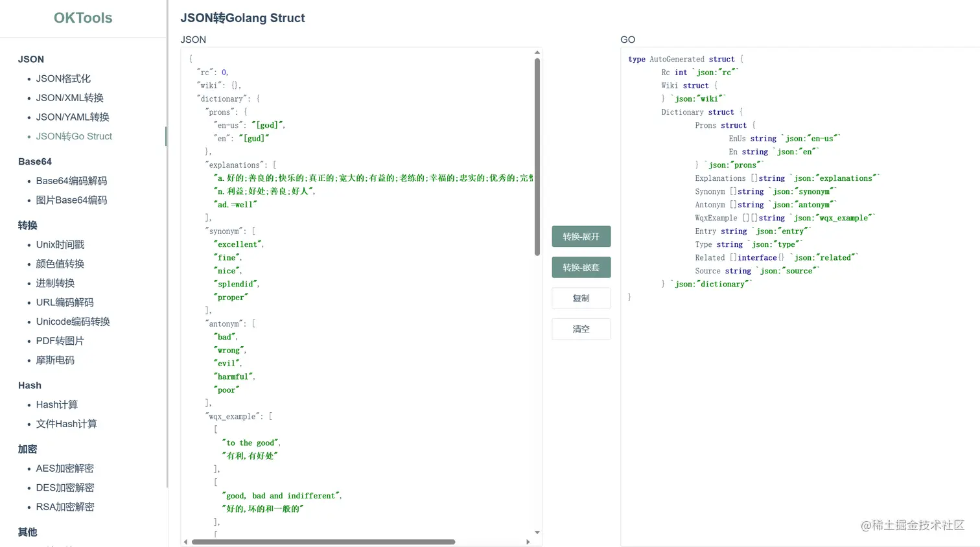Image resolution: width=980 pixels, height=547 pixels.
Task: Open Unix时间戳 converter
Action: 60,244
